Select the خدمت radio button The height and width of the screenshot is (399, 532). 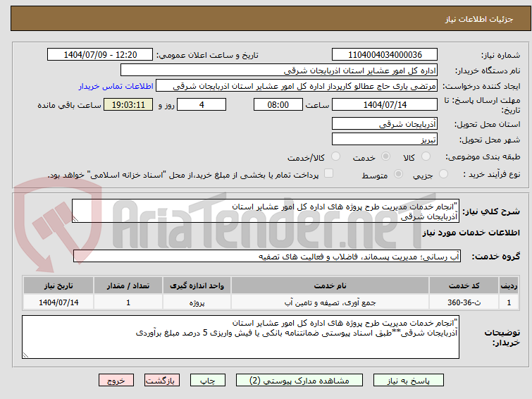point(385,156)
